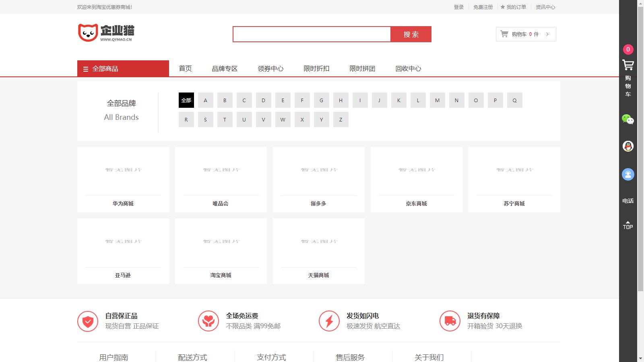Click the 搜索 search button
The width and height of the screenshot is (644, 362).
click(x=411, y=34)
